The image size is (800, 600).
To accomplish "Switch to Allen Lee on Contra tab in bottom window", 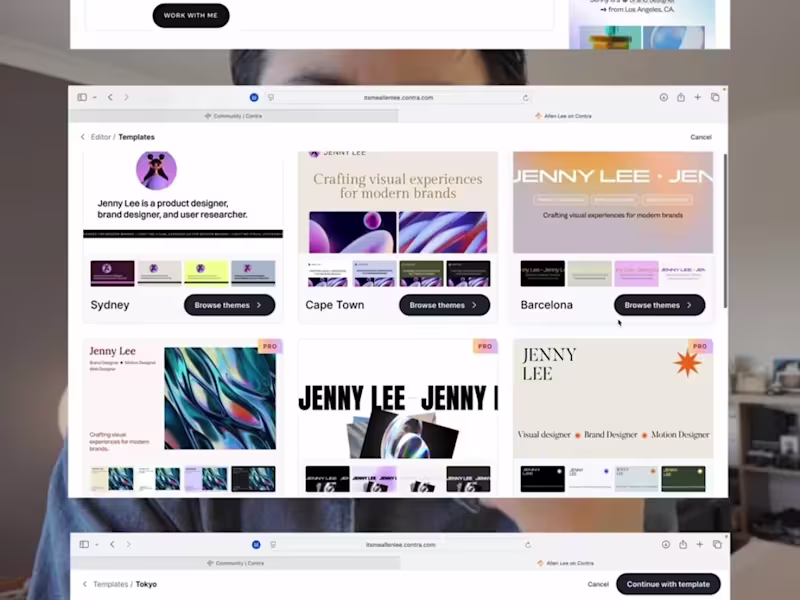I will pos(565,563).
